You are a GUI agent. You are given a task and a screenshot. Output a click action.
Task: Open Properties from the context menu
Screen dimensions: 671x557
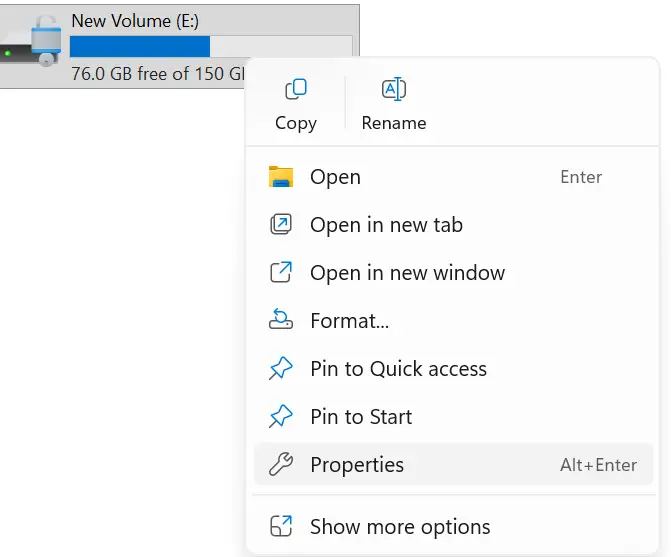coord(357,465)
